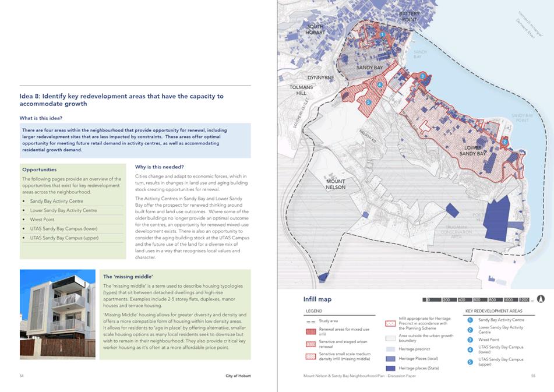Click the Heritage Places (local) swatch
554x392 pixels.
tap(390, 359)
